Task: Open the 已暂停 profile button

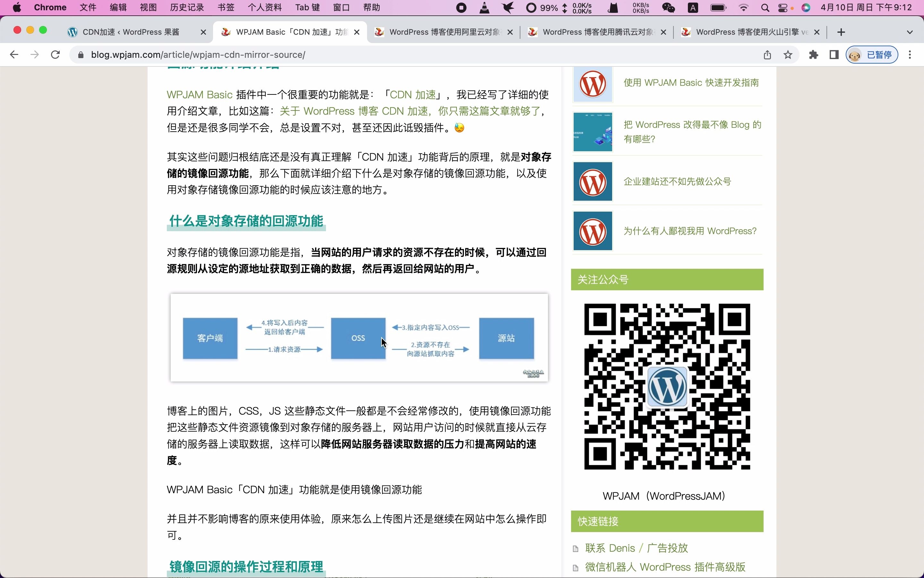Action: [x=872, y=55]
